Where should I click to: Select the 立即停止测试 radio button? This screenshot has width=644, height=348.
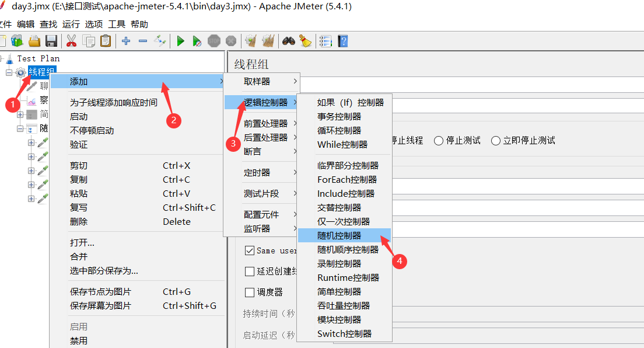496,141
